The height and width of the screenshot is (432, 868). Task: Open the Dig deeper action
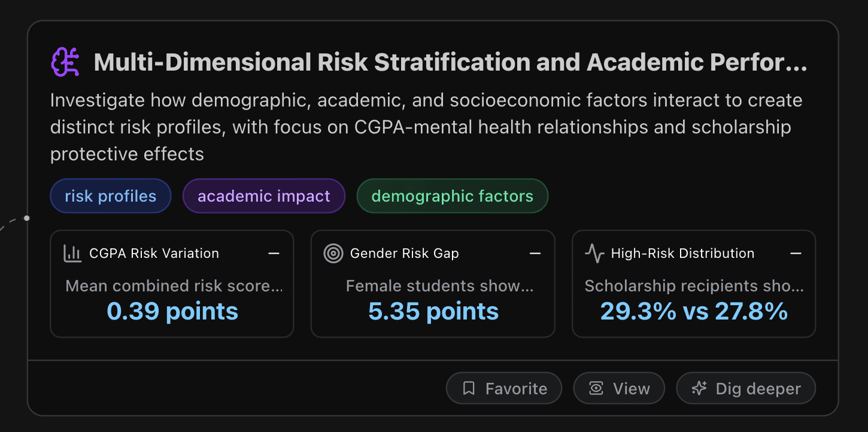745,388
